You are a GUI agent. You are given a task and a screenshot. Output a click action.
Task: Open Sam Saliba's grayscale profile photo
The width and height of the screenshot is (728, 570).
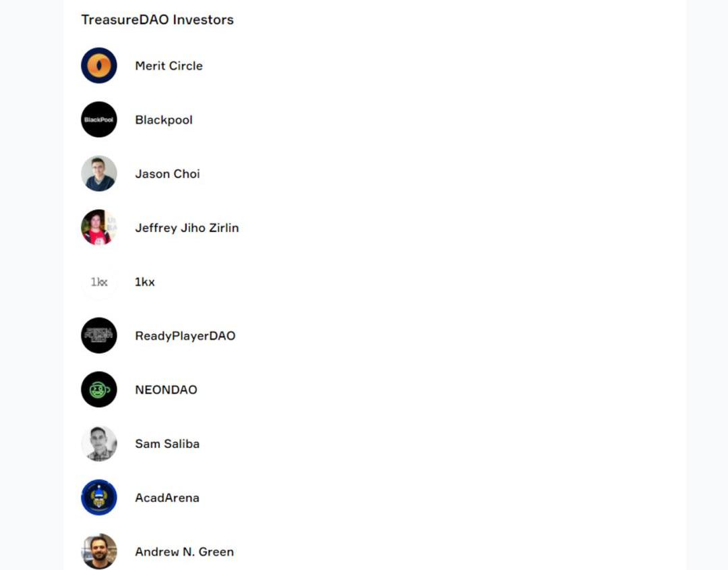click(99, 444)
